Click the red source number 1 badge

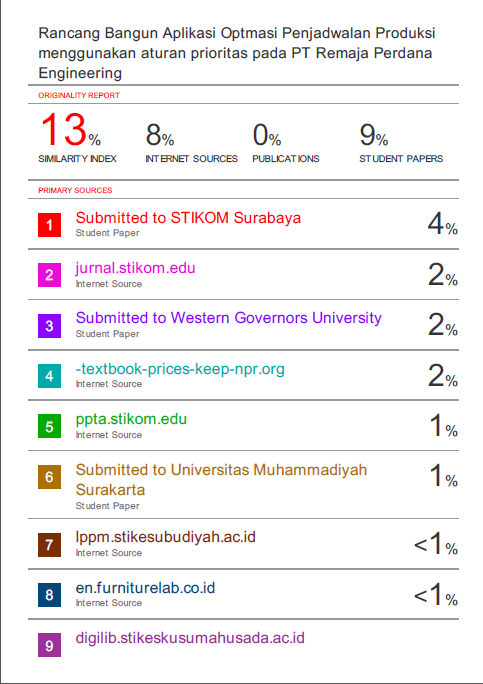[x=49, y=225]
